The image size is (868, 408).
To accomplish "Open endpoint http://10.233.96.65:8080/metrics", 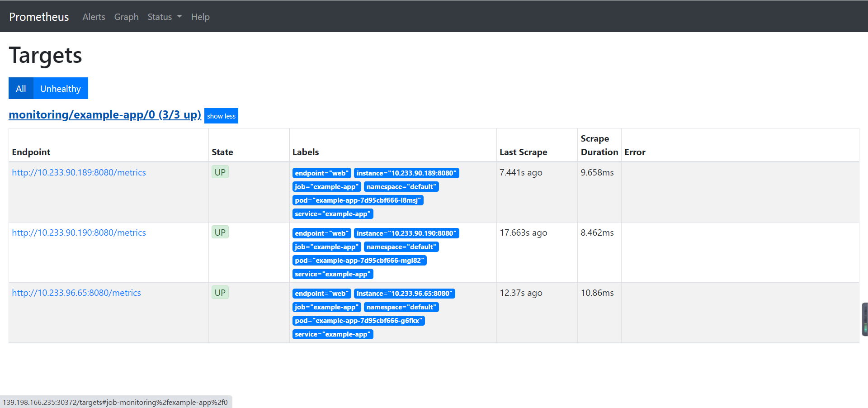I will pos(76,293).
